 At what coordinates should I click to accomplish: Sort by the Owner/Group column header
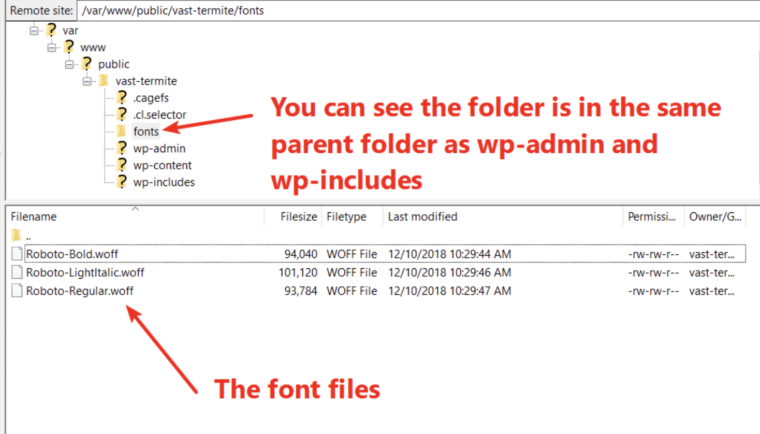click(x=715, y=216)
